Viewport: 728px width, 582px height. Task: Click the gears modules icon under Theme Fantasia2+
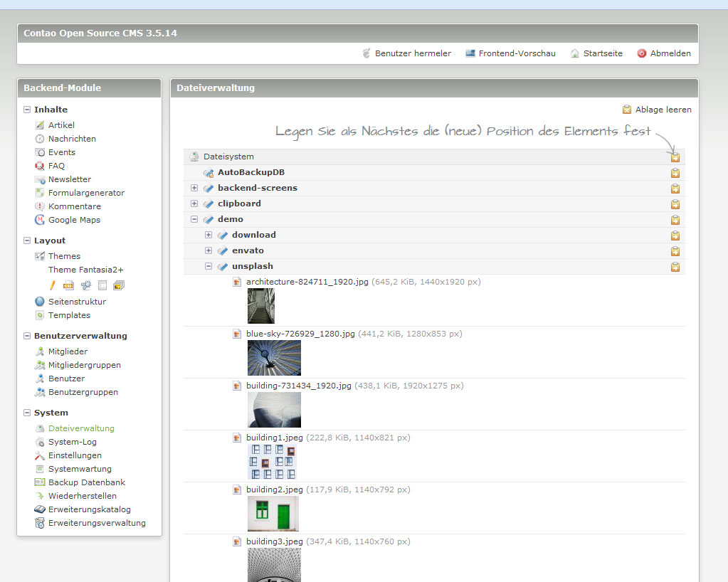[x=85, y=285]
